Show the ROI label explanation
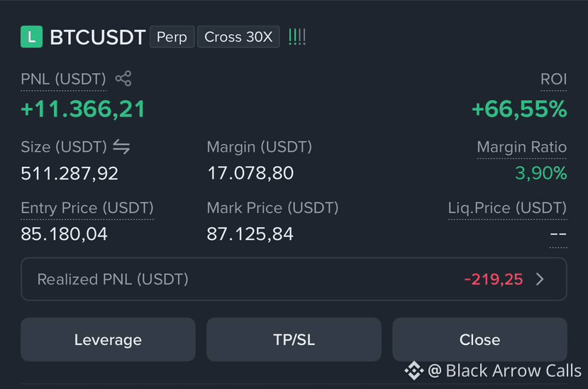This screenshot has height=389, width=588. [x=553, y=80]
